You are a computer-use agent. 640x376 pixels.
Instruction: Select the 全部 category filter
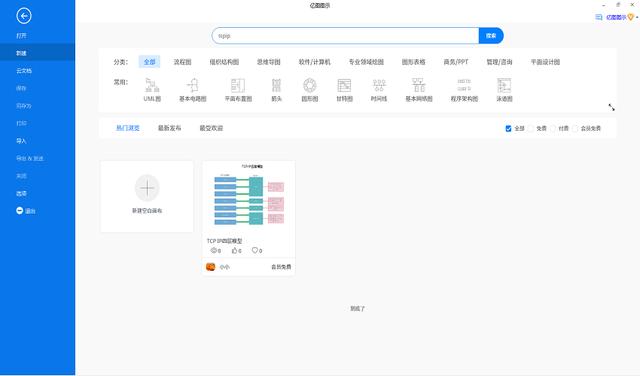click(x=149, y=62)
